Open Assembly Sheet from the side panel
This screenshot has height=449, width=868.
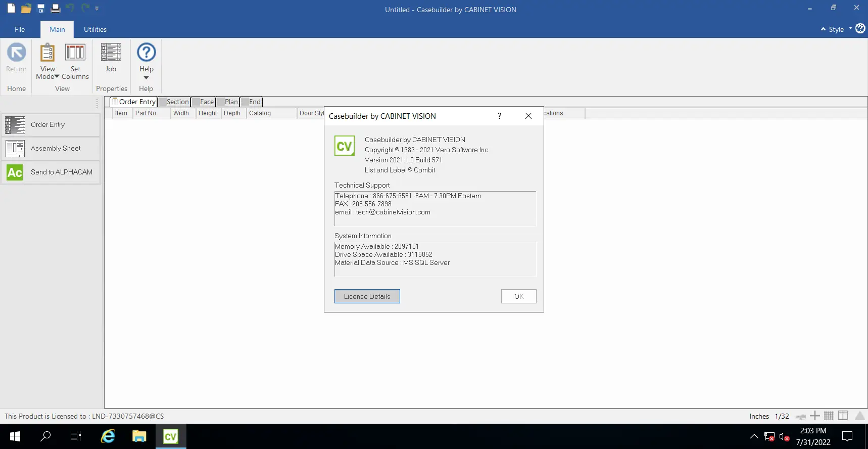click(51, 148)
